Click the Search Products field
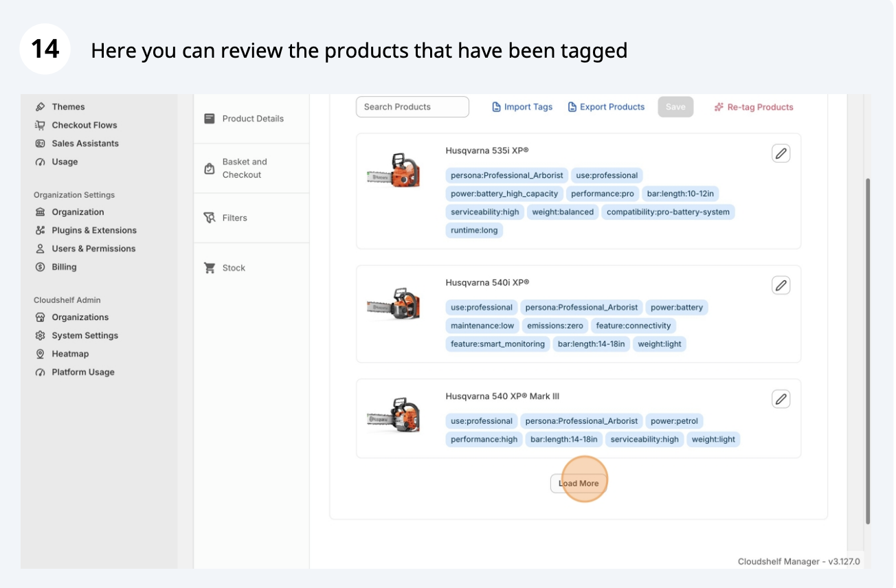This screenshot has height=588, width=896. tap(412, 107)
